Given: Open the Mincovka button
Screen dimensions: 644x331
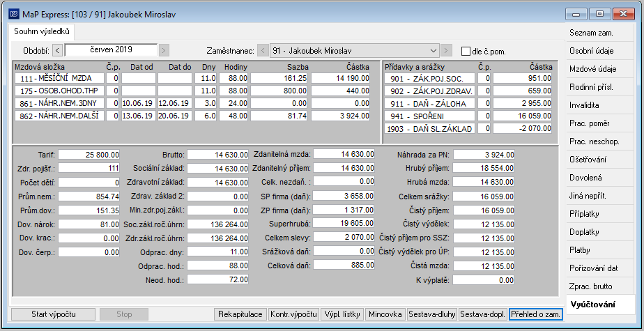Looking at the screenshot, I should (385, 314).
